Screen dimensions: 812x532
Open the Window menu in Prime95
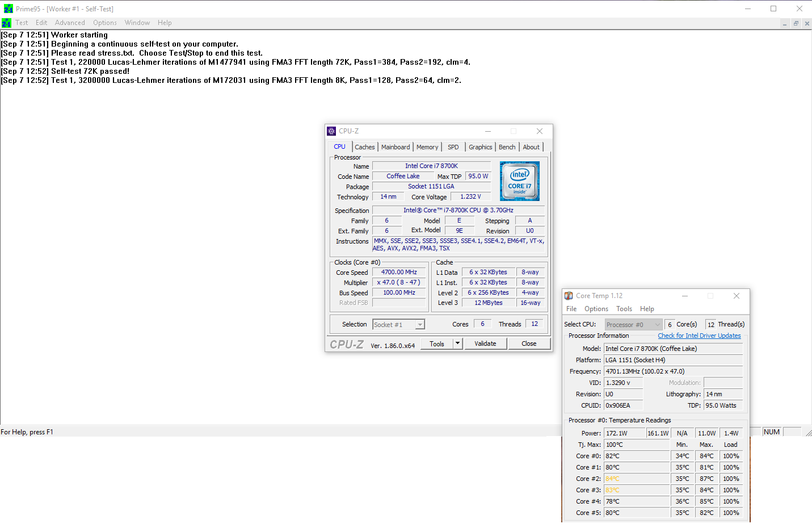click(137, 23)
